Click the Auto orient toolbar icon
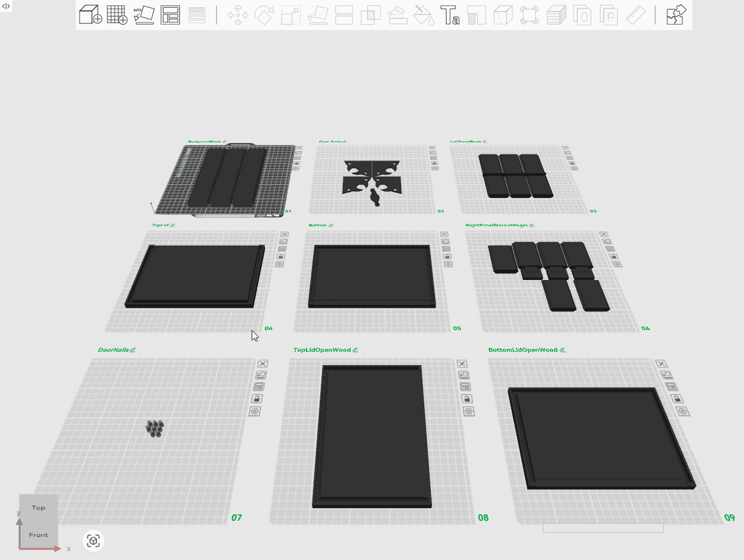Viewport: 744px width, 560px height. [144, 14]
